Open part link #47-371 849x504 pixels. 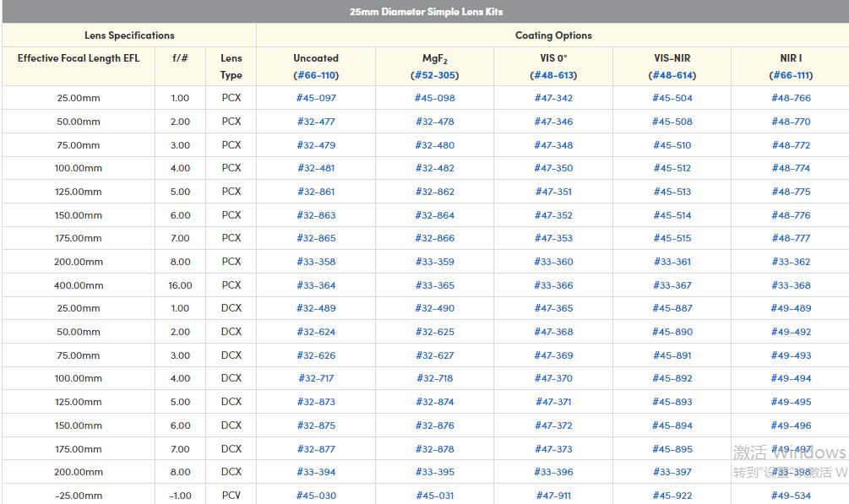(553, 402)
